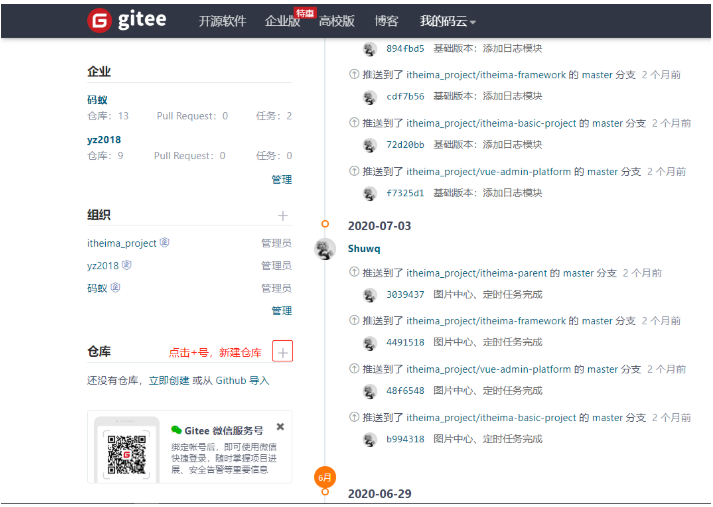Screen dimensions: 713x507
Task: Click 管理 under the 企业 section
Action: [x=281, y=179]
